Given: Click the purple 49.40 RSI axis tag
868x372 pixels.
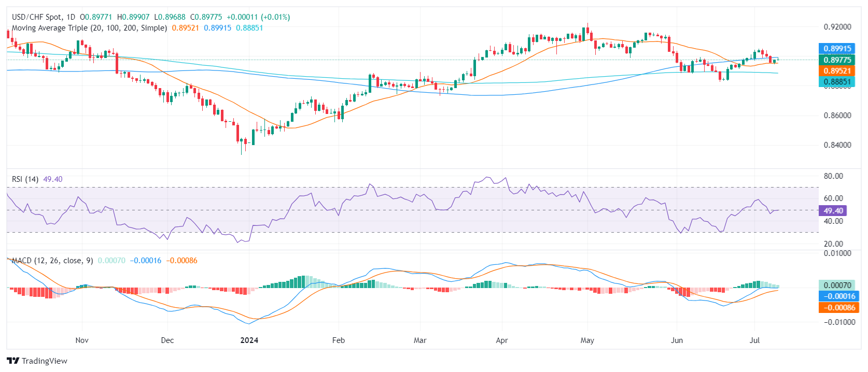Looking at the screenshot, I should point(833,211).
